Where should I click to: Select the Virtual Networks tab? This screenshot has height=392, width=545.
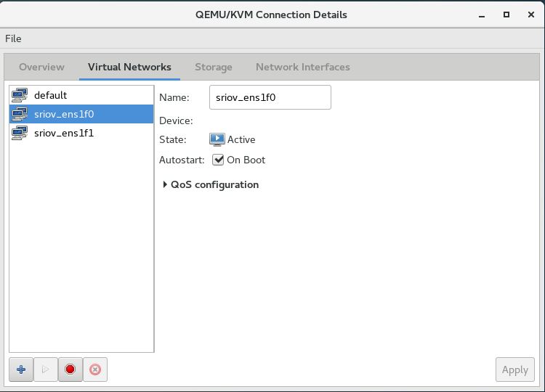point(129,67)
